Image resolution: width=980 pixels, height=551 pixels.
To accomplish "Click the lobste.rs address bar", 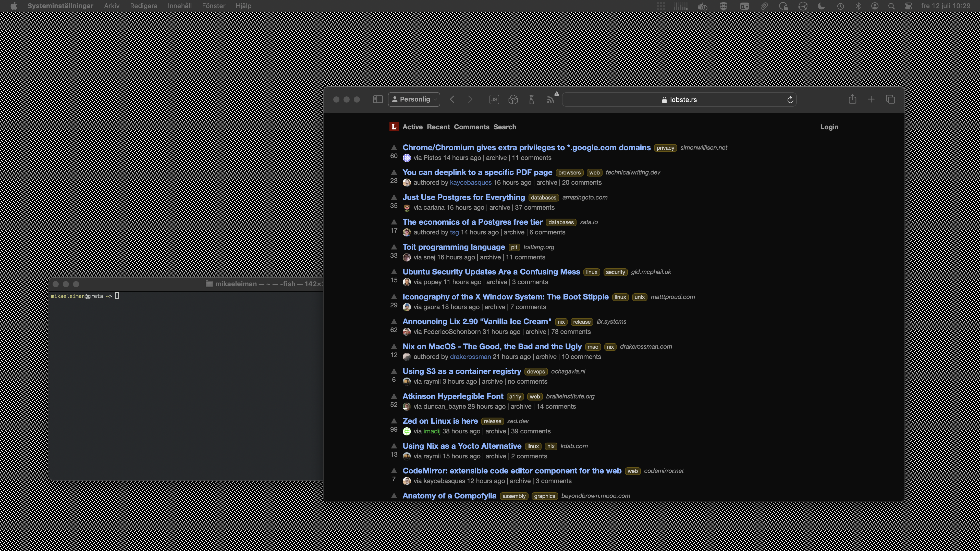I will point(679,100).
